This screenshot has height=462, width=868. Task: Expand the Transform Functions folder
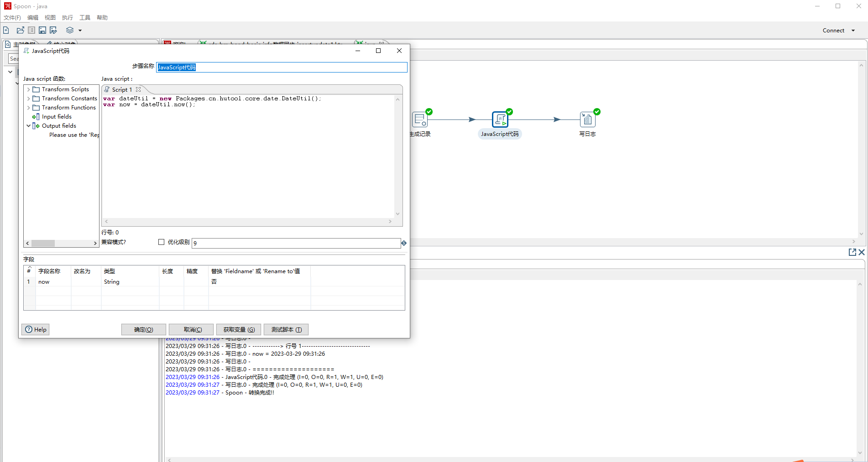tap(29, 107)
